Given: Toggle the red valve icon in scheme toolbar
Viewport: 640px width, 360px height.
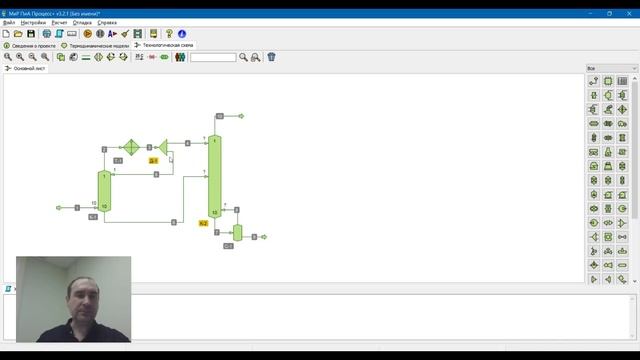Looking at the screenshot, I should (x=152, y=57).
